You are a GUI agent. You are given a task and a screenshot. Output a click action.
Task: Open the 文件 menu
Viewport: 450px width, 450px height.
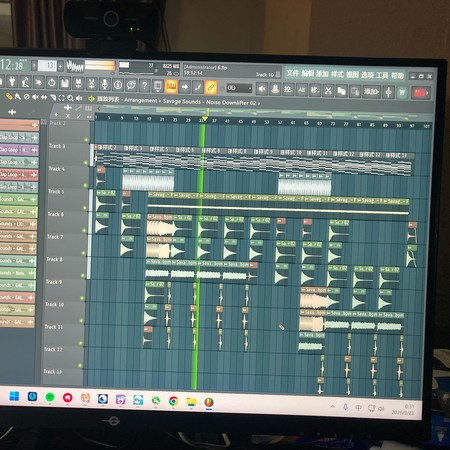[292, 73]
